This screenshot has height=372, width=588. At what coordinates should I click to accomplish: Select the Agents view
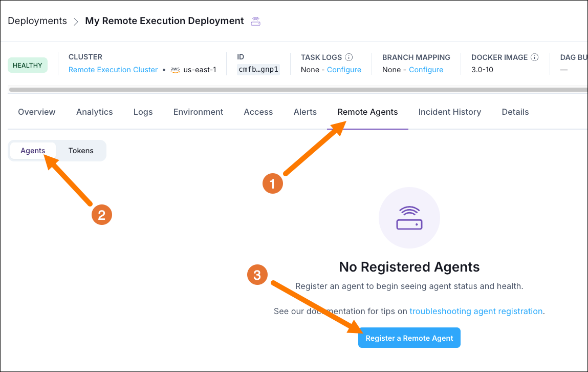[x=33, y=150]
